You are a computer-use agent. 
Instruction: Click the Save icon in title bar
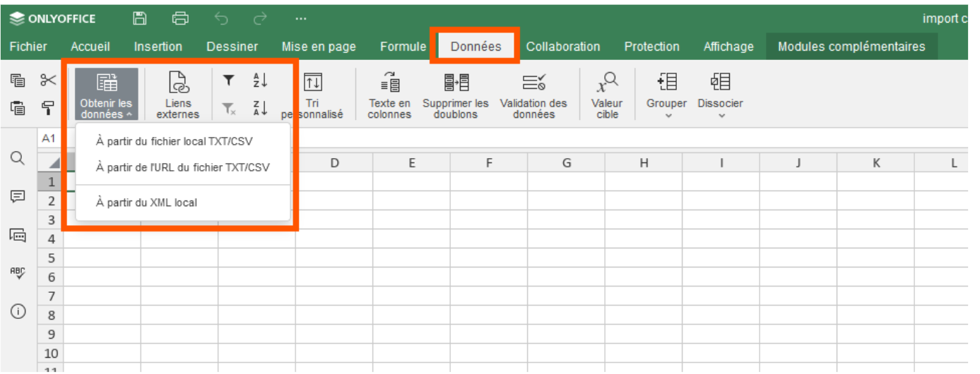(x=140, y=19)
